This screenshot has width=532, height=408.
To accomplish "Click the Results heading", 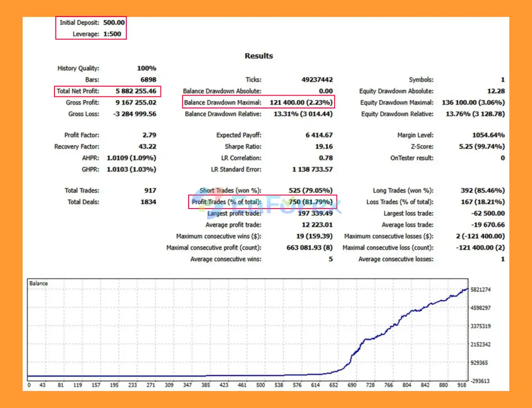I will (259, 56).
